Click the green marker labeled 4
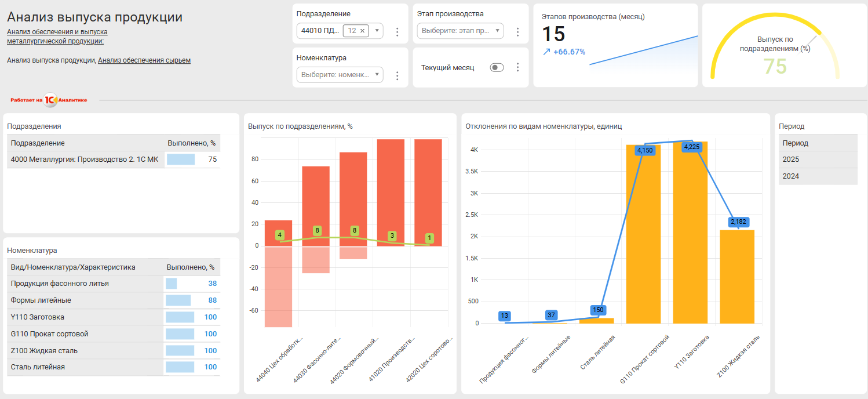868x399 pixels. click(280, 235)
